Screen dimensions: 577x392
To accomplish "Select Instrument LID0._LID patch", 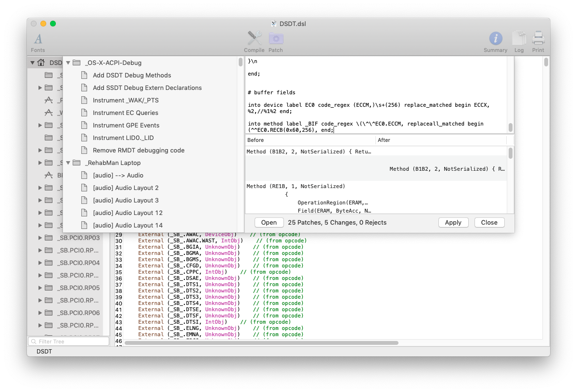I will tap(123, 138).
